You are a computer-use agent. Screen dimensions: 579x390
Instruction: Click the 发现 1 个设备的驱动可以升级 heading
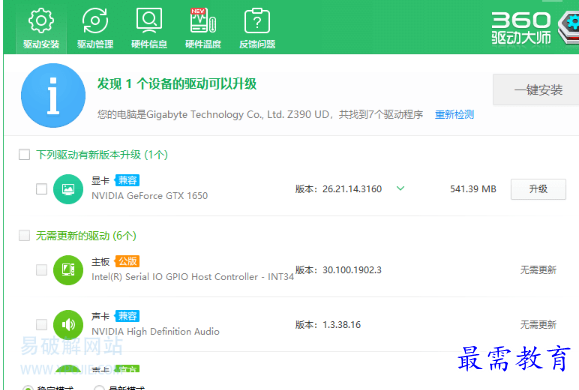point(177,84)
